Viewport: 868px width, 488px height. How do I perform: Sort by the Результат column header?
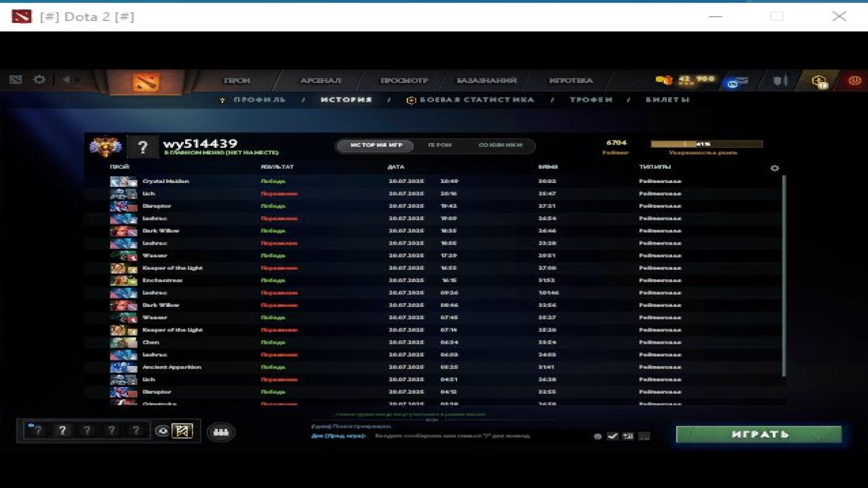pos(277,167)
